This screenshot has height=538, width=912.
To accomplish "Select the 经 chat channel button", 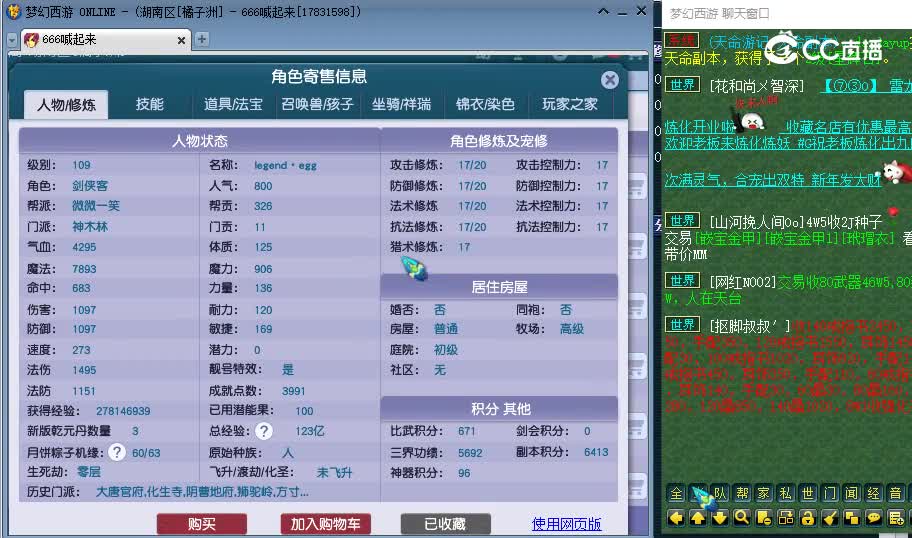I will click(874, 494).
